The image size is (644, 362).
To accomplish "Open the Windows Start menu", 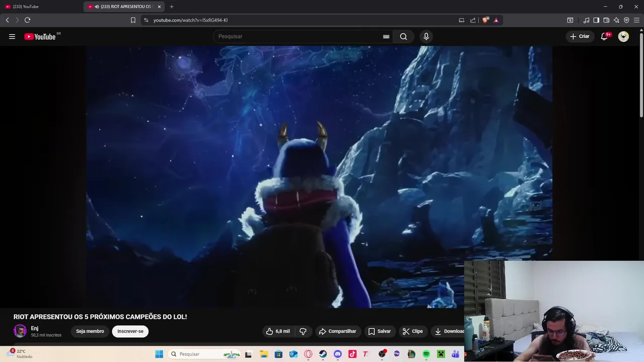I will click(x=159, y=354).
